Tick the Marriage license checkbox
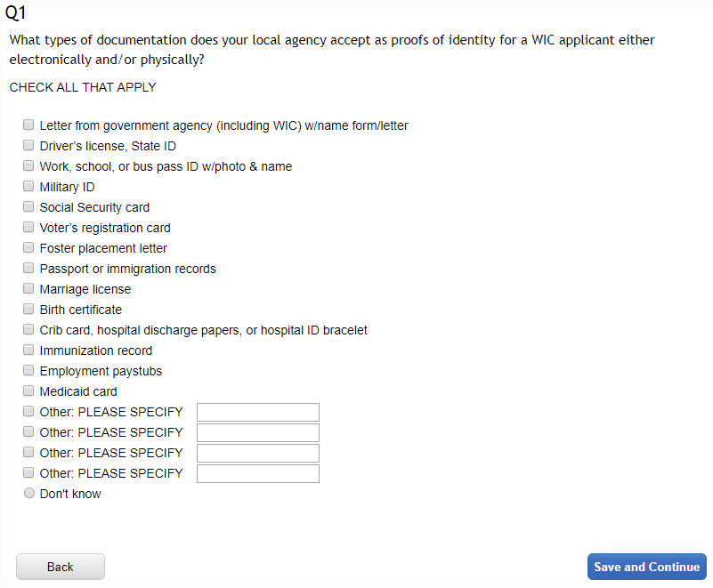The height and width of the screenshot is (588, 713). click(28, 289)
